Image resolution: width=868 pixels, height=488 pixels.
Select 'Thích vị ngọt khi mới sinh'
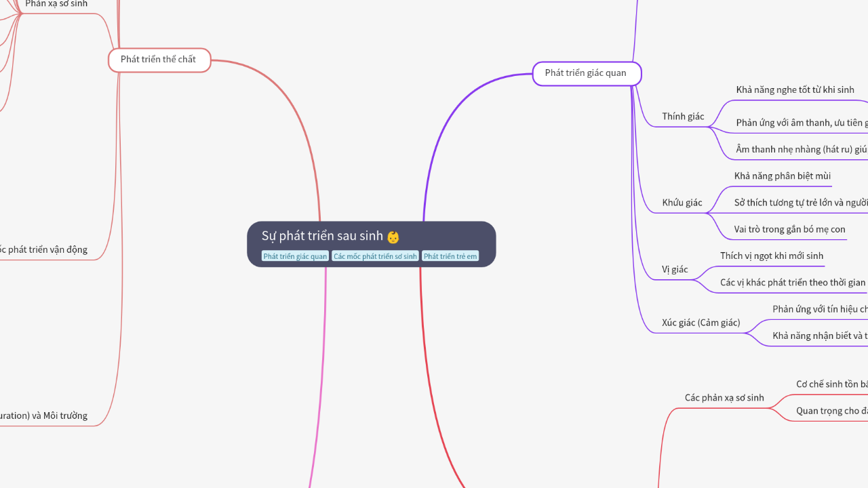point(771,256)
